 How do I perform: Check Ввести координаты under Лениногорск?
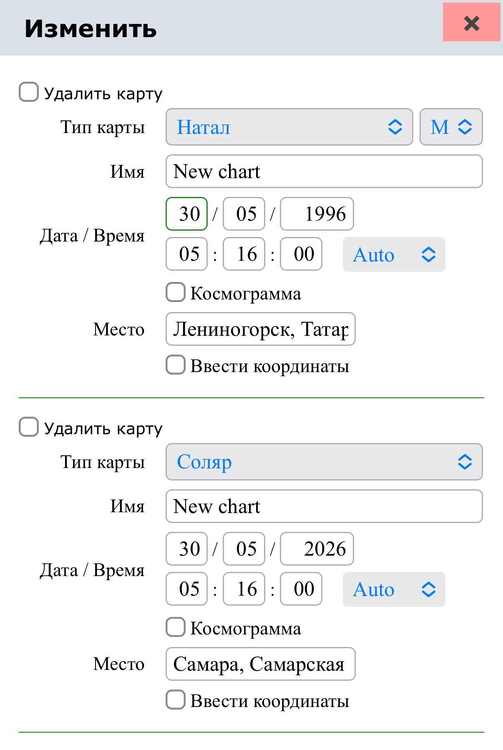[175, 365]
